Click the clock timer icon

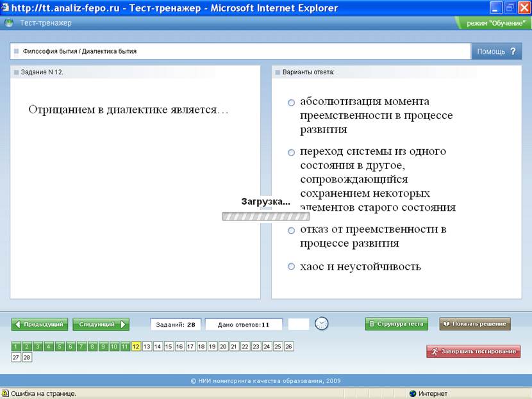(x=321, y=323)
